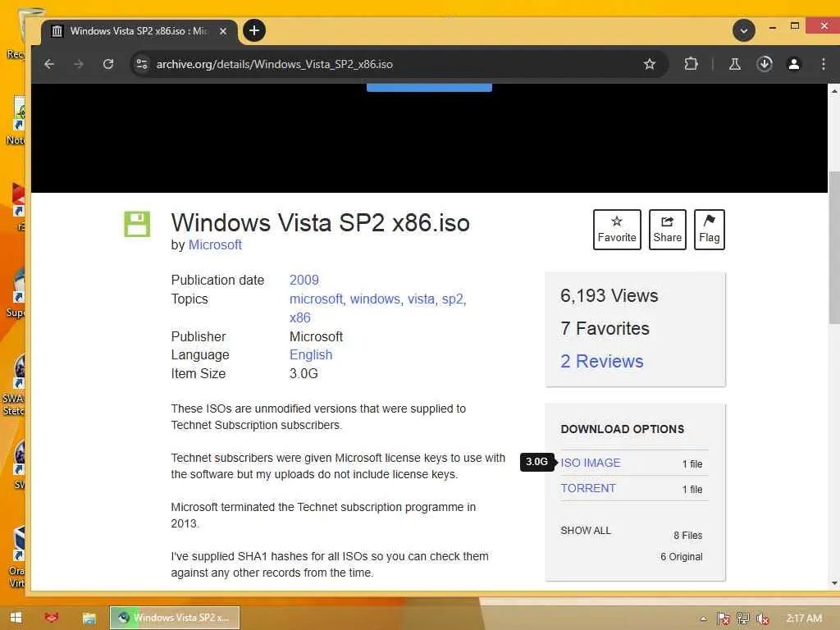The width and height of the screenshot is (840, 630).
Task: Click the Share button
Action: pyautogui.click(x=668, y=230)
